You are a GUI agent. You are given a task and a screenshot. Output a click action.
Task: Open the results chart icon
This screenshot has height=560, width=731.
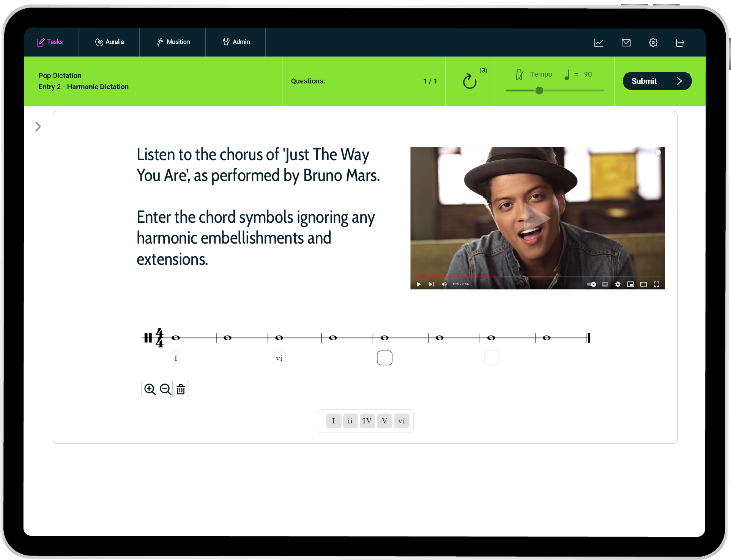pyautogui.click(x=599, y=42)
